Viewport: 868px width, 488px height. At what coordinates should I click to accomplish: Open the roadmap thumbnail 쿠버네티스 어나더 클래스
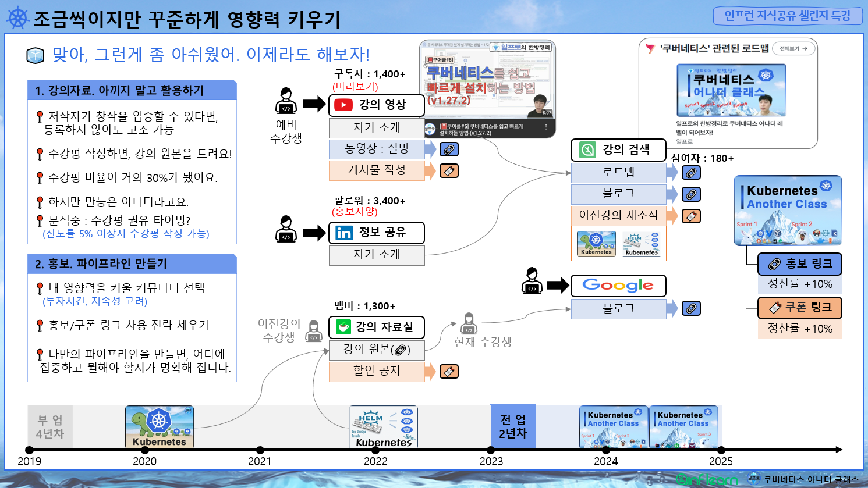(x=731, y=90)
